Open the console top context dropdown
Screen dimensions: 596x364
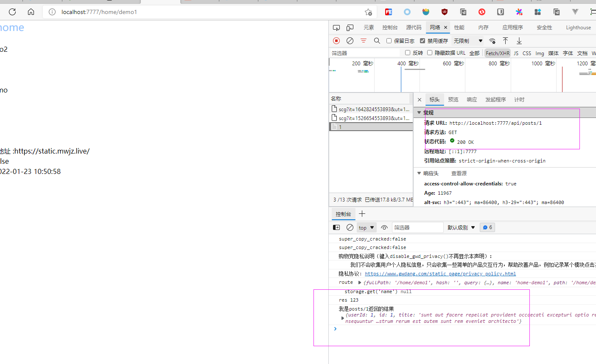pos(367,227)
